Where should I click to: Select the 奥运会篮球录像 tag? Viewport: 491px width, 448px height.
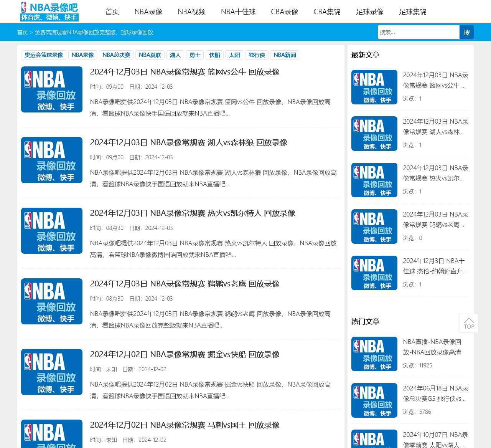[44, 55]
